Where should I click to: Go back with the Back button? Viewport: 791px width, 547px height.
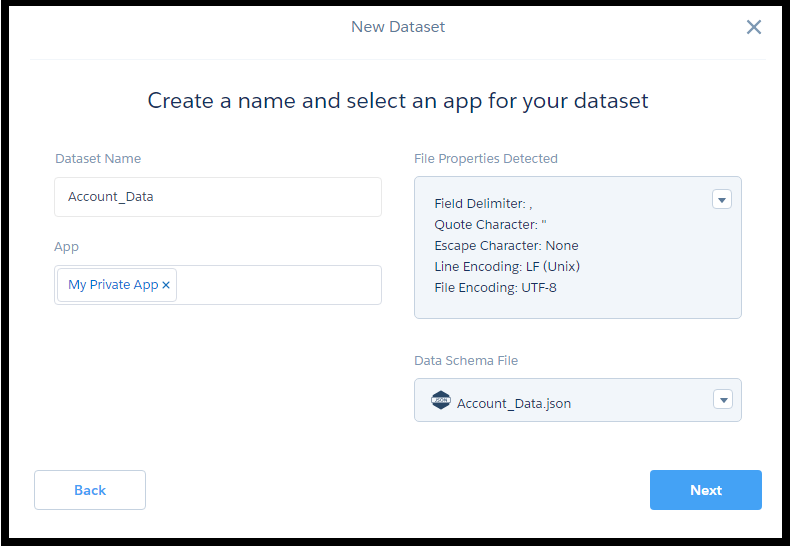click(90, 490)
